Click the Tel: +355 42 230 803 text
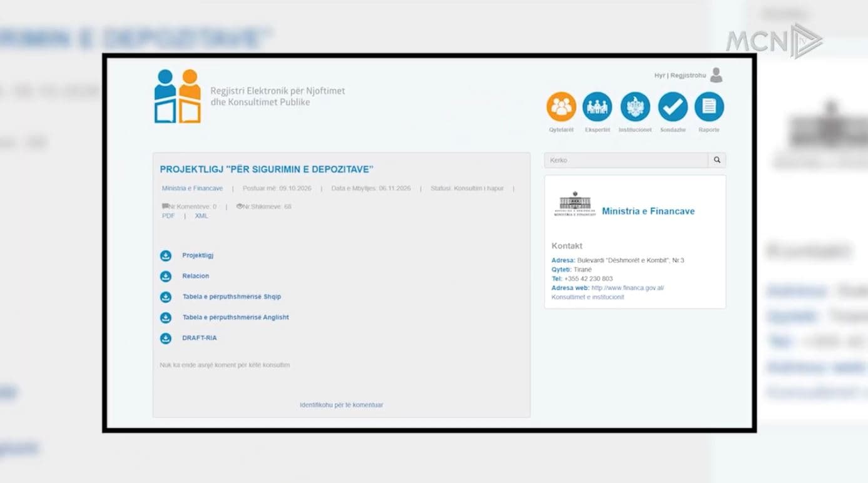 pos(582,278)
